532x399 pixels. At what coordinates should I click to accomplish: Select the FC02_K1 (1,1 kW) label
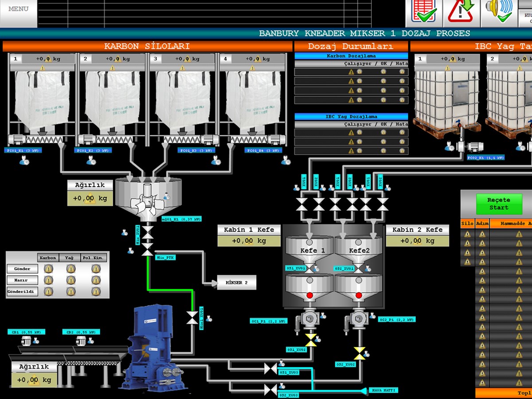[485, 157]
